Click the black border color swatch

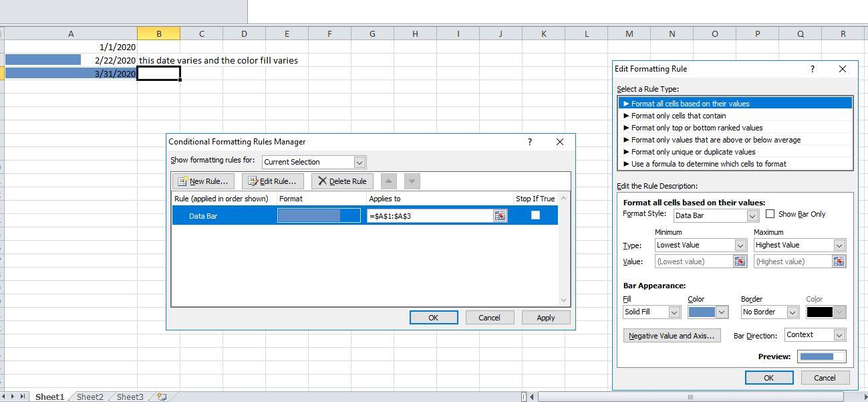819,312
